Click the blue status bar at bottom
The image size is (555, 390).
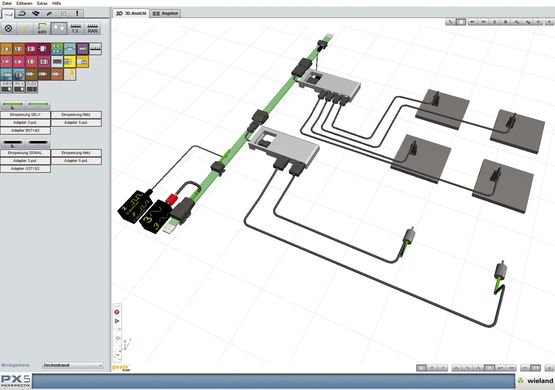coord(273,382)
